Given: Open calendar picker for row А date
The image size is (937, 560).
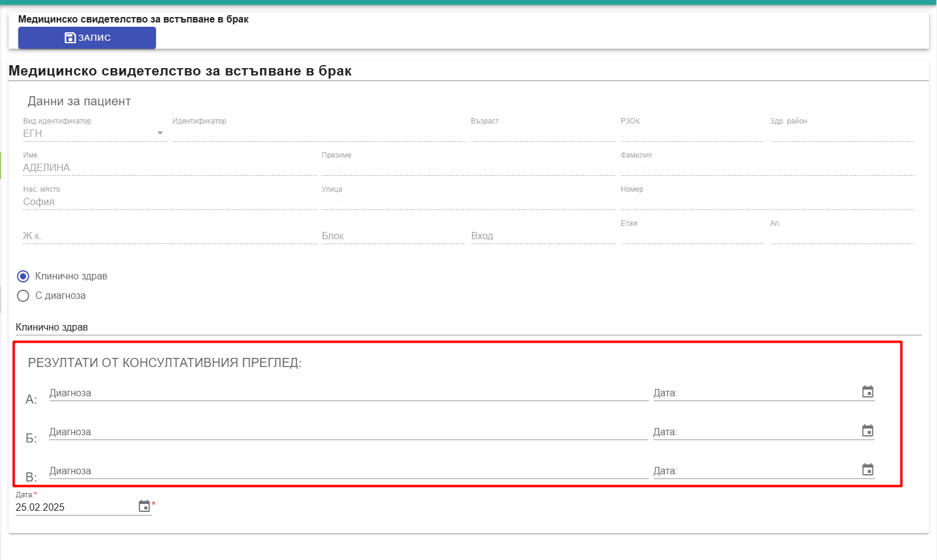Looking at the screenshot, I should (x=868, y=391).
